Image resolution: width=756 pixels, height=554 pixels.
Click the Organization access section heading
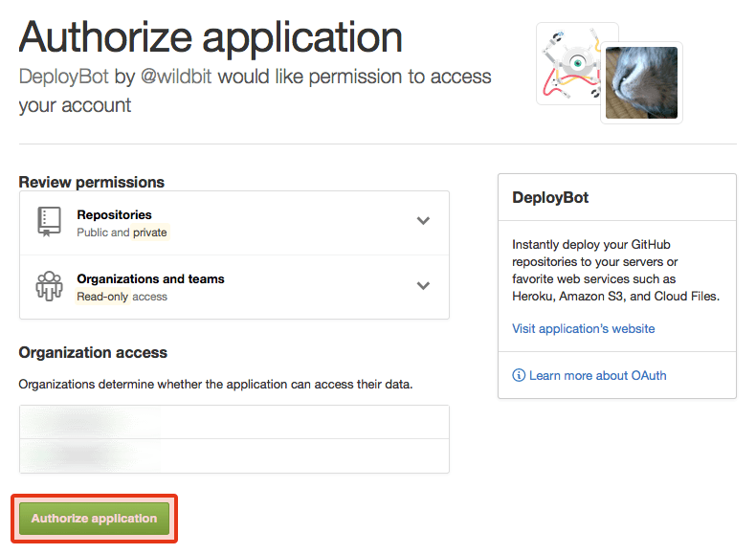point(93,352)
